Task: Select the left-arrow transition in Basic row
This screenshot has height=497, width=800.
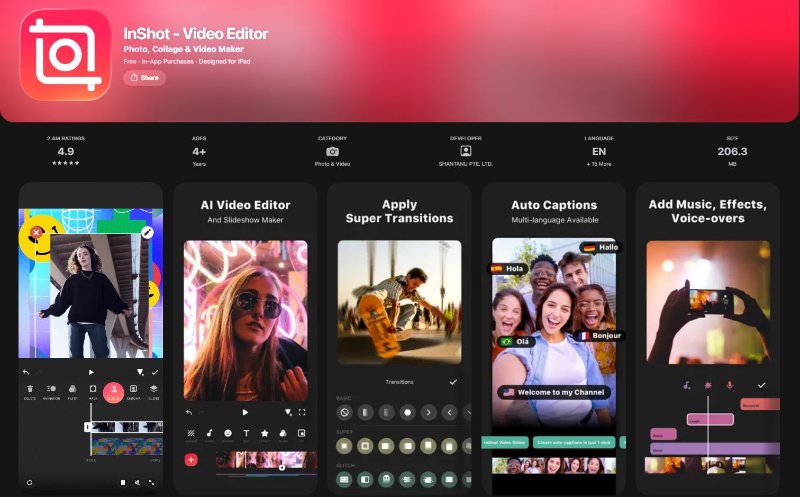Action: coord(449,412)
